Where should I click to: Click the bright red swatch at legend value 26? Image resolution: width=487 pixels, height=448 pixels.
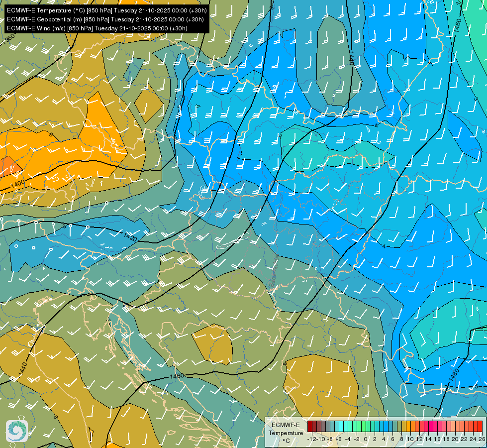pos(480,426)
